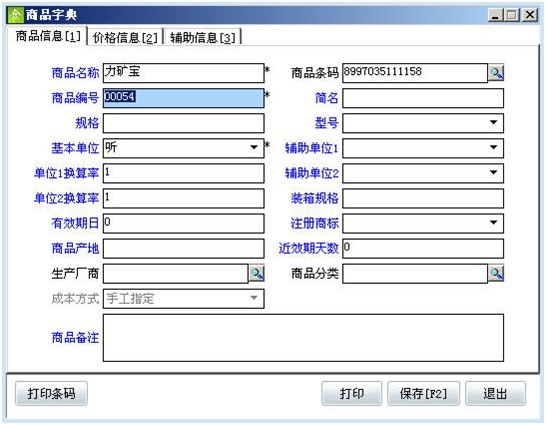Switch to the 辅助信息[3] tab

click(x=203, y=37)
